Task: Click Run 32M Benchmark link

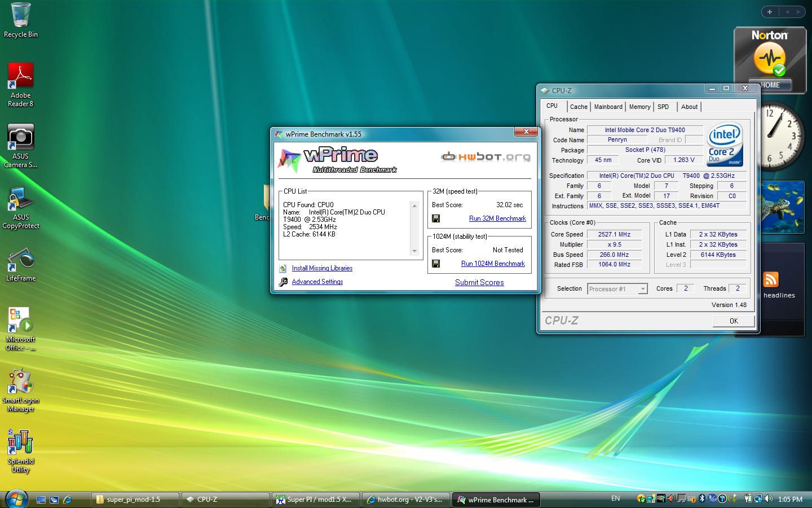Action: tap(497, 218)
